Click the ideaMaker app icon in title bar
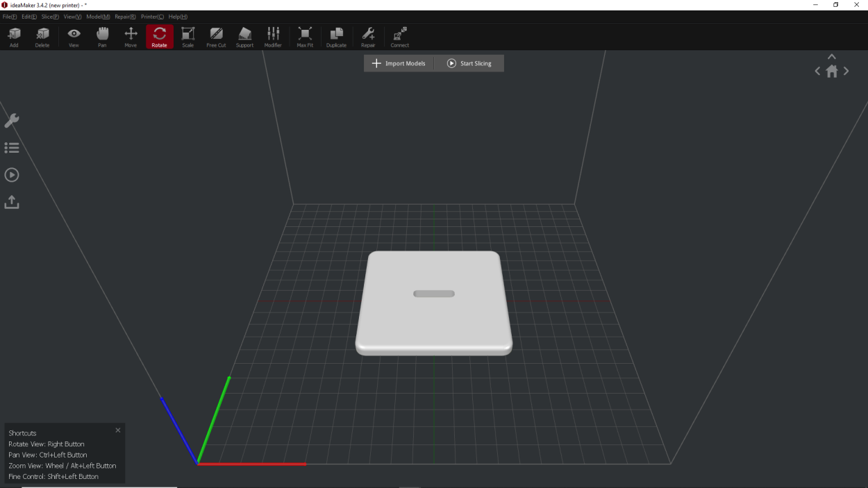The width and height of the screenshot is (868, 488). click(5, 5)
